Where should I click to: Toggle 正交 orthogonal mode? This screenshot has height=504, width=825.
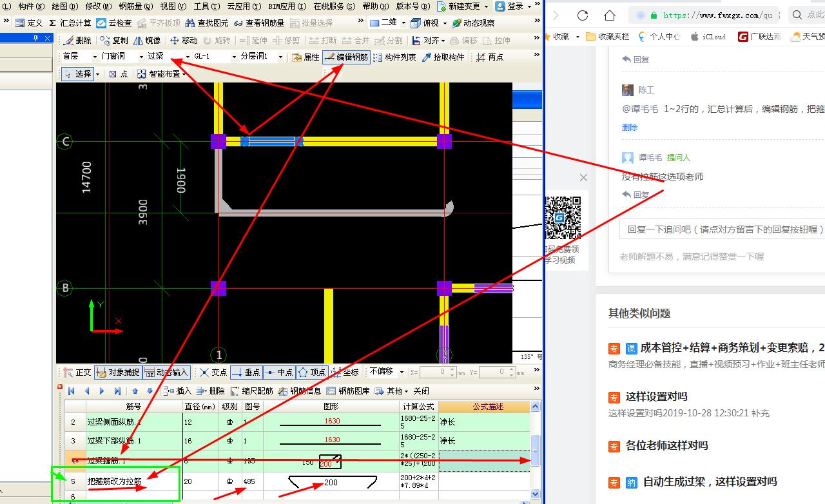pyautogui.click(x=77, y=372)
